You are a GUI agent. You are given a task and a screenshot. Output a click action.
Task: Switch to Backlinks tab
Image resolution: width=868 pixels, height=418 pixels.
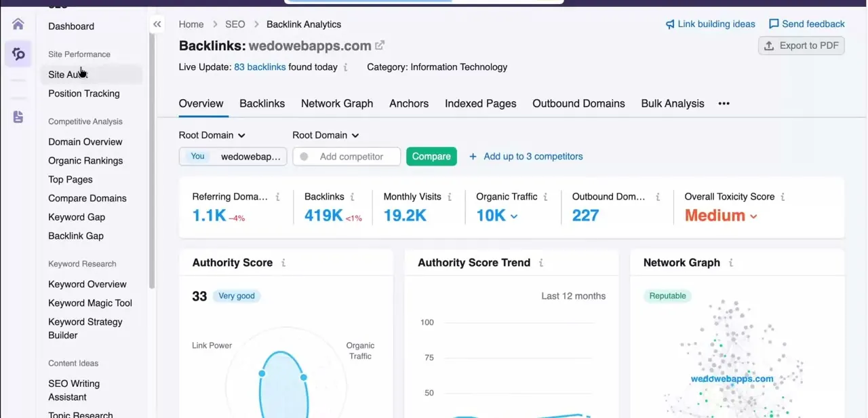(262, 104)
